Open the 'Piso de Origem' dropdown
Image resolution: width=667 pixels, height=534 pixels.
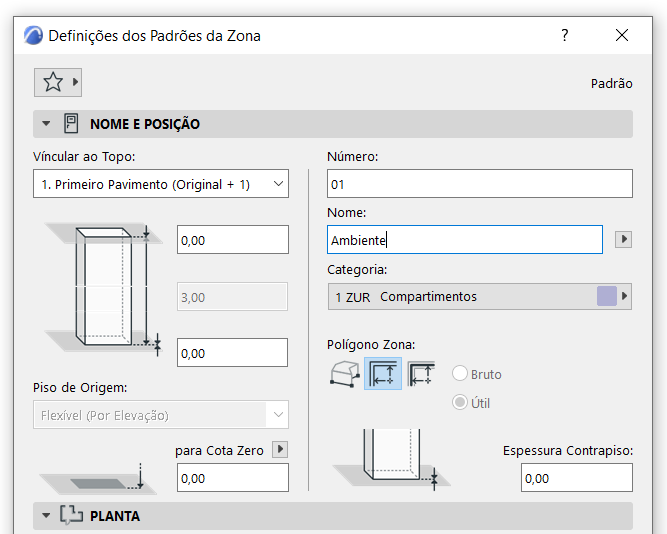[160, 415]
